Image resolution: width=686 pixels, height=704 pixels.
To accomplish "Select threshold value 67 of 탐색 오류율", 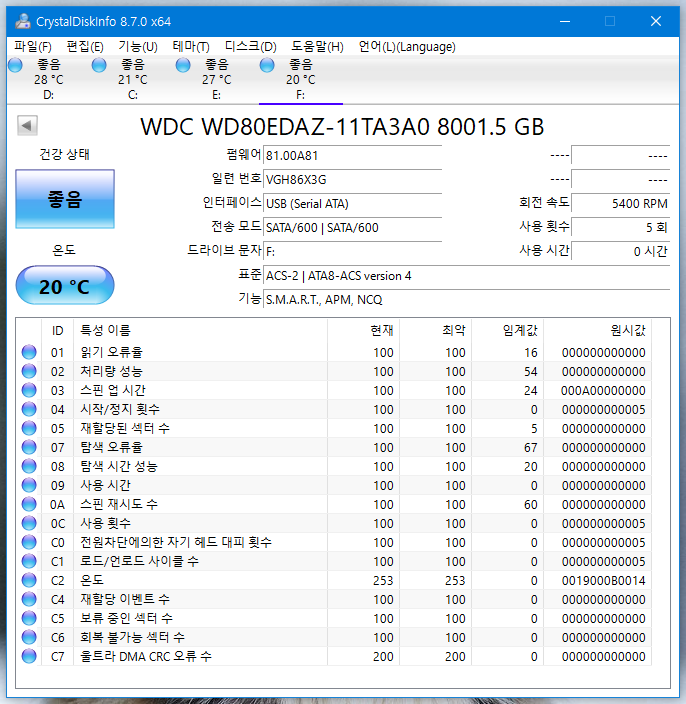I will coord(531,448).
